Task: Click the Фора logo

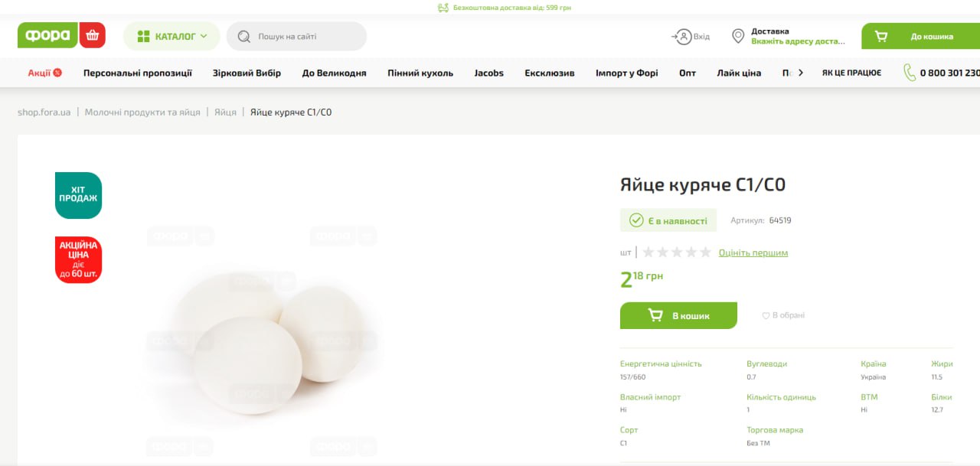Action: coord(47,35)
